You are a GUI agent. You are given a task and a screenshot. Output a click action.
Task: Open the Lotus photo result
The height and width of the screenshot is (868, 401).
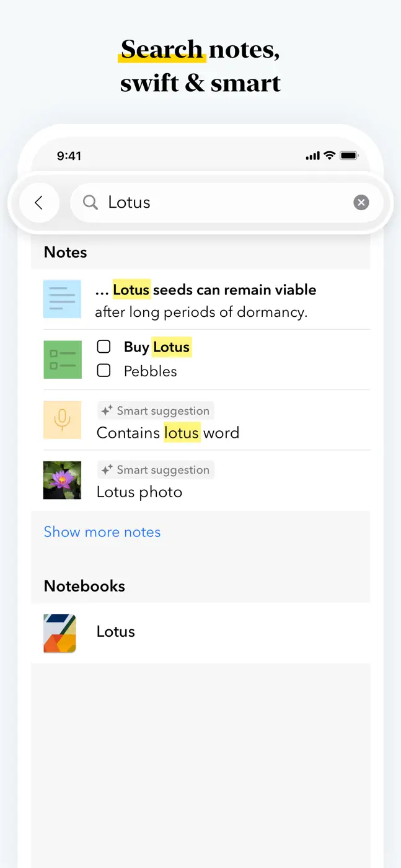[201, 480]
